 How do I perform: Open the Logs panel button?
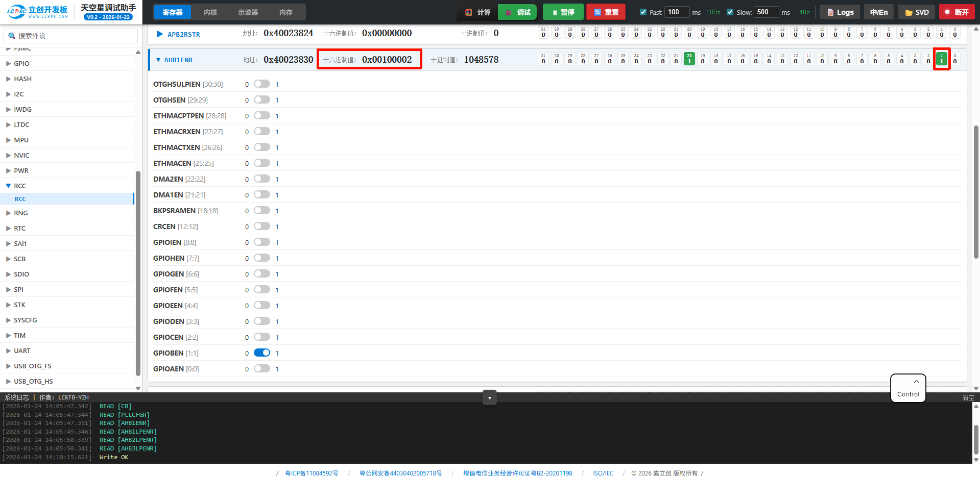point(840,12)
